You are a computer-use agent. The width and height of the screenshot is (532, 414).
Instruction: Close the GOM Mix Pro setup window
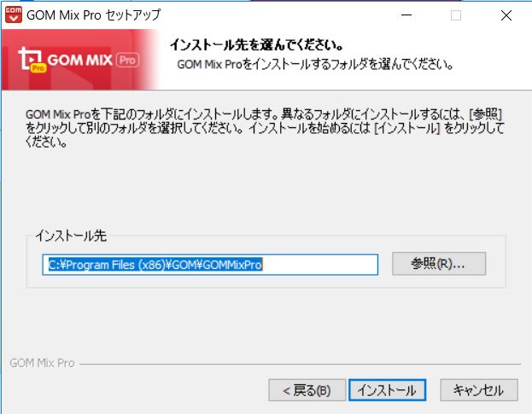(x=506, y=15)
